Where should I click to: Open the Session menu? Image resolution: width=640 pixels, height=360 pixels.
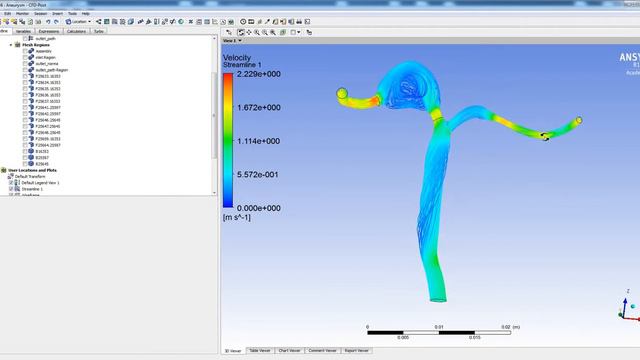tap(40, 13)
